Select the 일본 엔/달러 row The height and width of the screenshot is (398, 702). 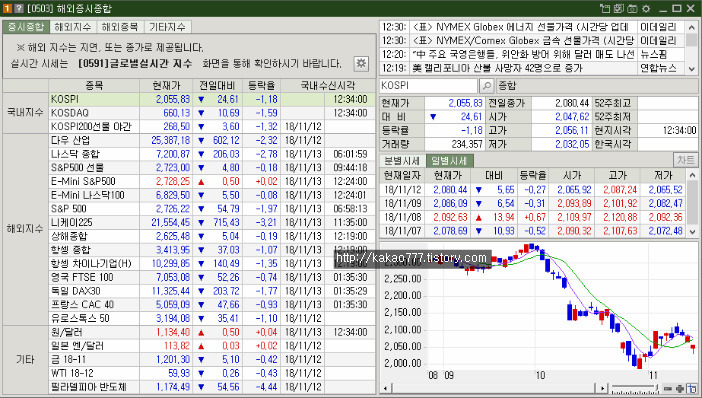pos(212,346)
